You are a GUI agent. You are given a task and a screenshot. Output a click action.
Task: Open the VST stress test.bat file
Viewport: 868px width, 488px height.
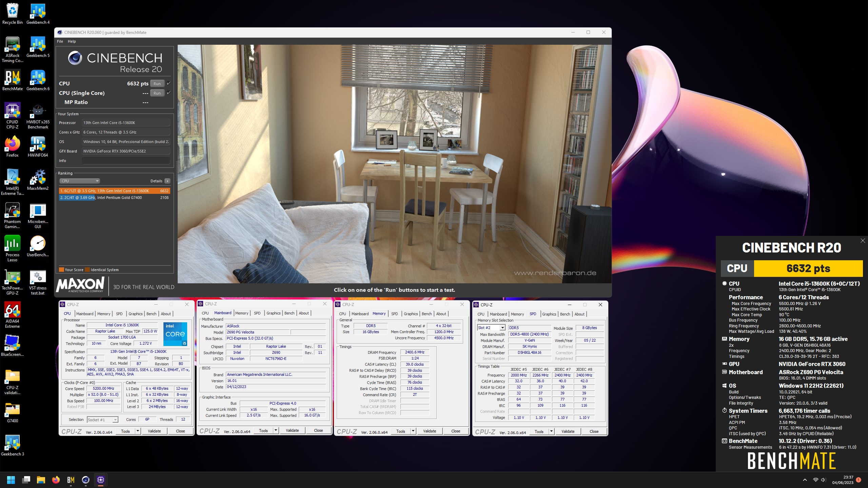point(38,282)
